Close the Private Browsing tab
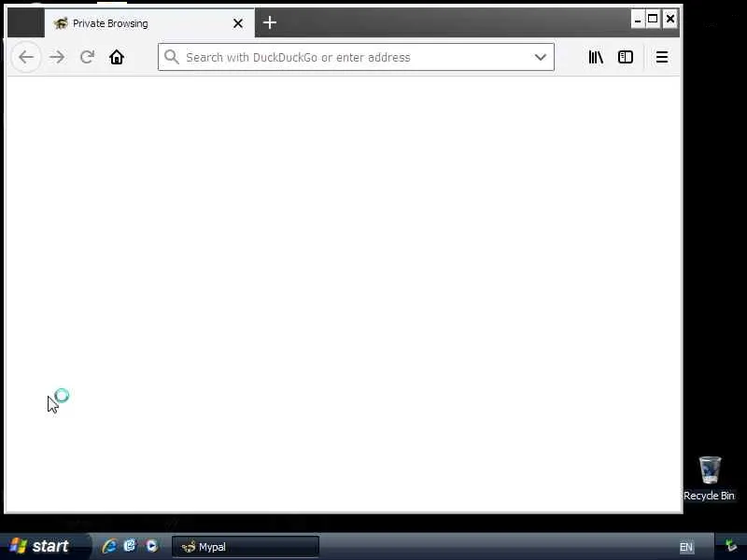 click(x=238, y=23)
